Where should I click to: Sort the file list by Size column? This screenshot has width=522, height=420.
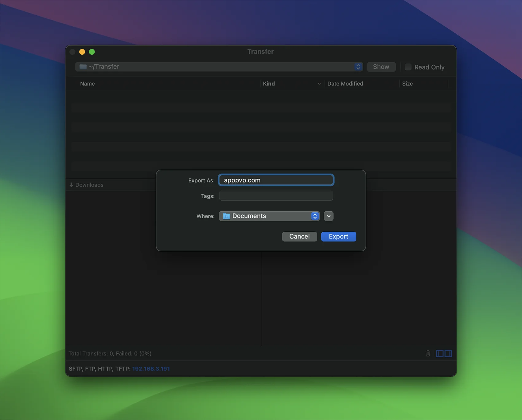[x=407, y=84]
